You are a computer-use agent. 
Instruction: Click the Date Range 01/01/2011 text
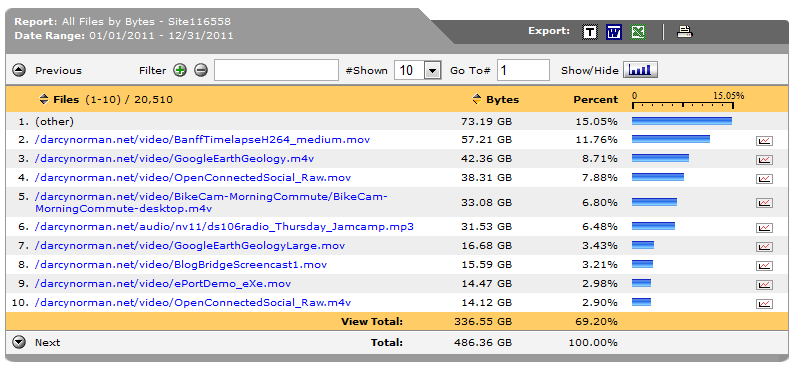pos(118,36)
